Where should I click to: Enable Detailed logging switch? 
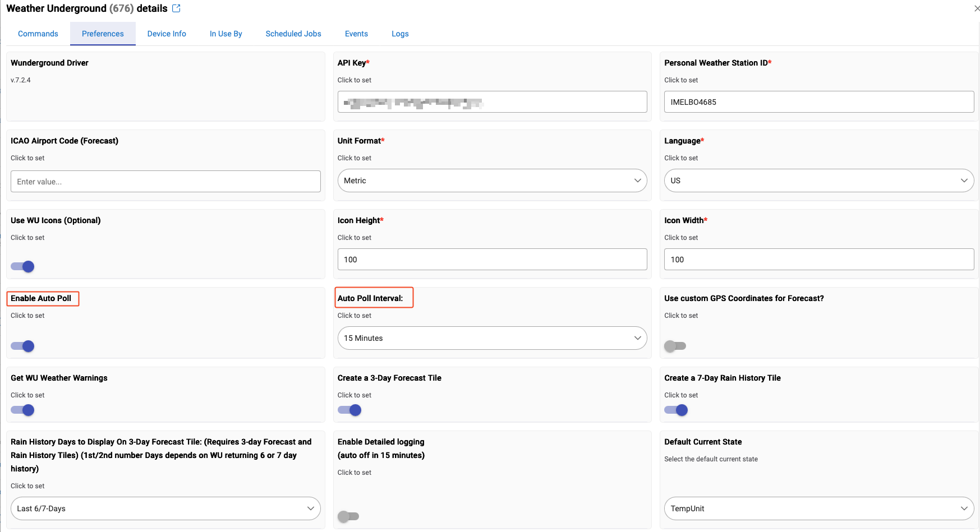348,516
